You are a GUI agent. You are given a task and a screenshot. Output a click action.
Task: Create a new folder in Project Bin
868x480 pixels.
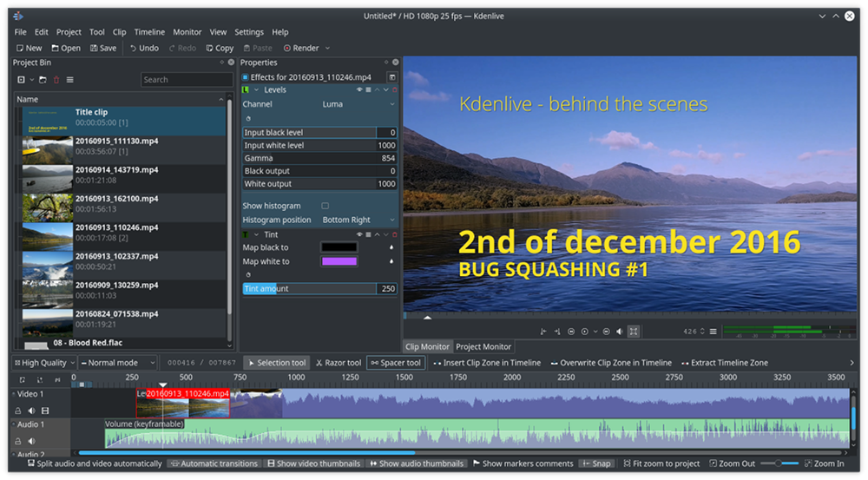point(43,80)
